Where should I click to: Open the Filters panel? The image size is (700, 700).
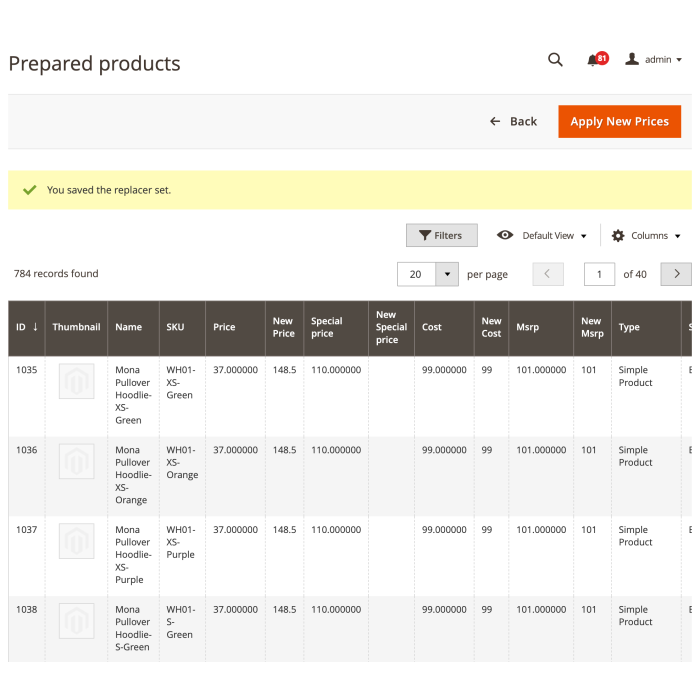[442, 235]
